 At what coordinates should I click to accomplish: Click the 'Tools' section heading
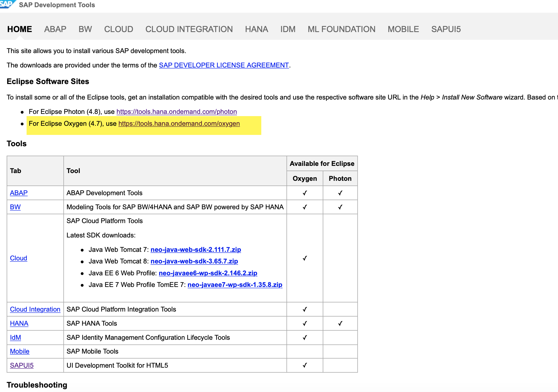coord(17,144)
